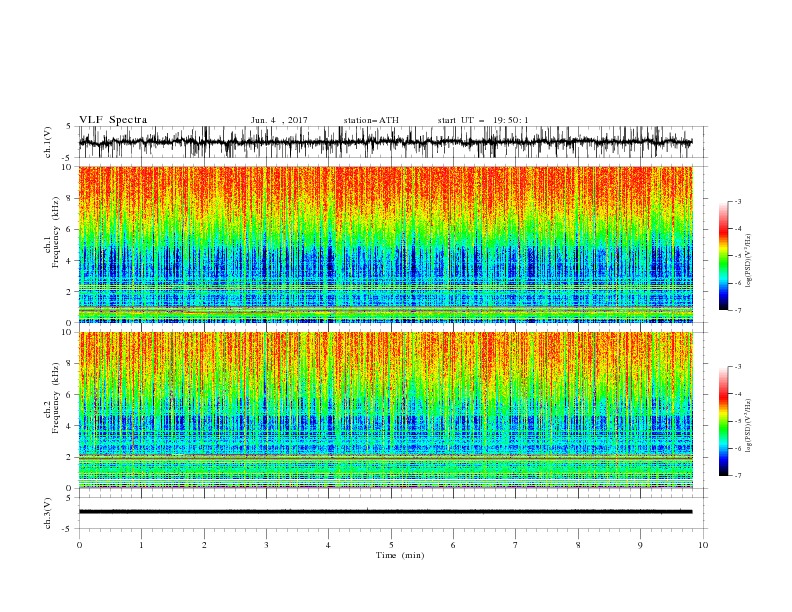Click the "7" tick label on time axis
The height and width of the screenshot is (612, 792).
click(x=516, y=545)
